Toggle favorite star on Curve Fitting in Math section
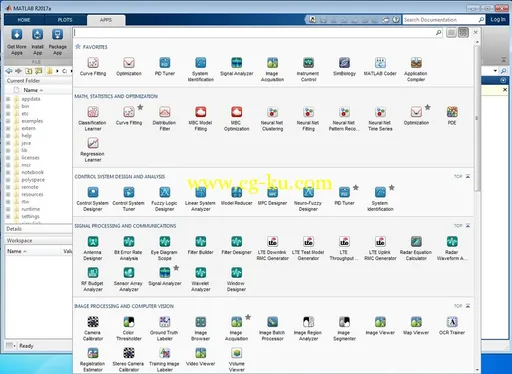512x374 pixels. (140, 107)
